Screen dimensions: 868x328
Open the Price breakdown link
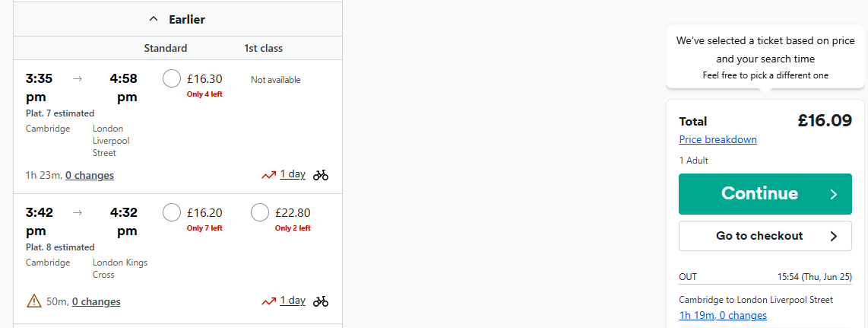pos(718,139)
